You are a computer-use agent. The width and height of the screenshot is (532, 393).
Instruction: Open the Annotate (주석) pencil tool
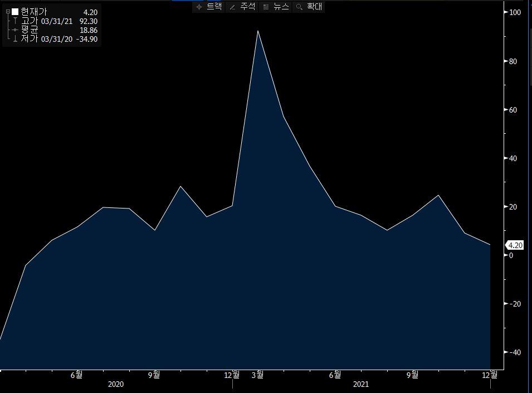[242, 7]
